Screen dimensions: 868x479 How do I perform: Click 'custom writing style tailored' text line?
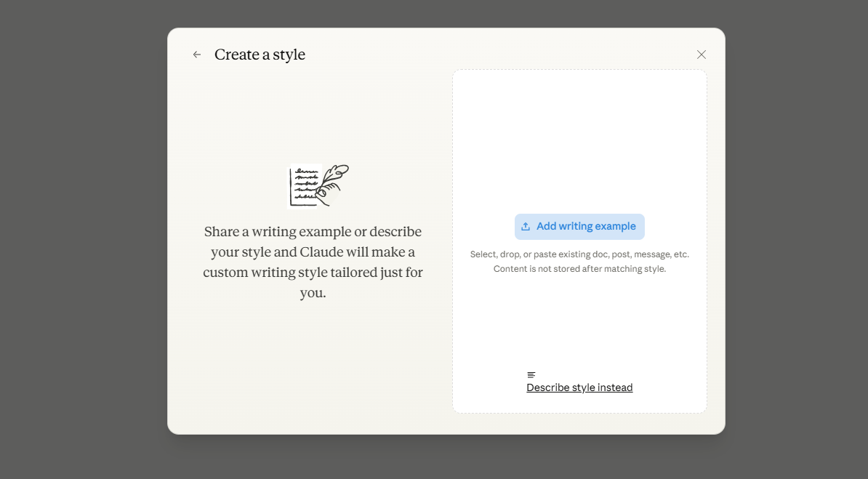pyautogui.click(x=313, y=273)
